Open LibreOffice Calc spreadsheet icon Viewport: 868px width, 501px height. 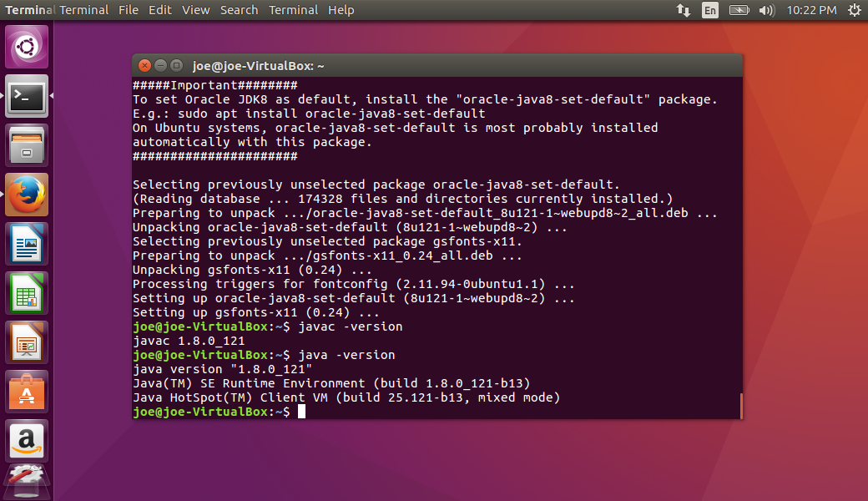click(27, 293)
